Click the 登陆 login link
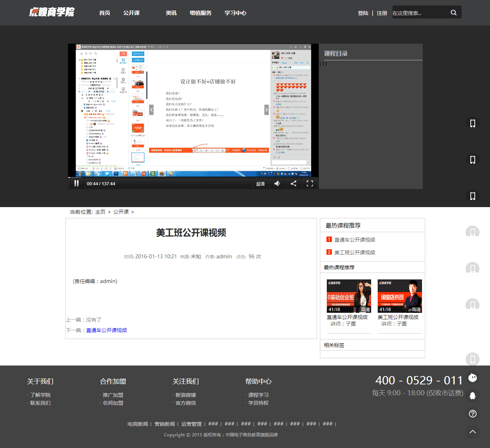490x448 pixels. coord(363,13)
